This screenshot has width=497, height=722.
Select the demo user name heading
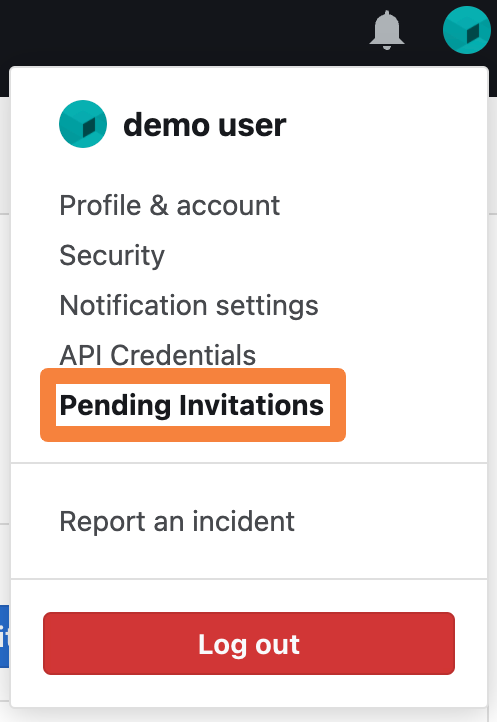[x=205, y=125]
